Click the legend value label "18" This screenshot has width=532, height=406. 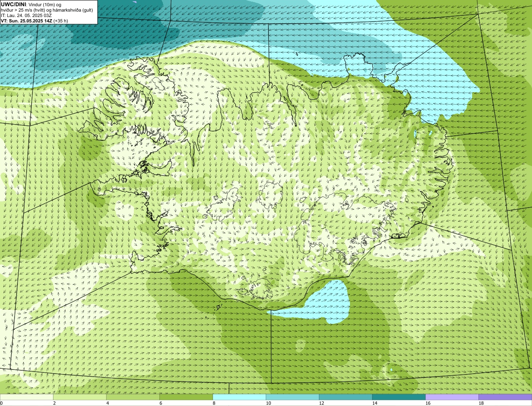click(481, 403)
